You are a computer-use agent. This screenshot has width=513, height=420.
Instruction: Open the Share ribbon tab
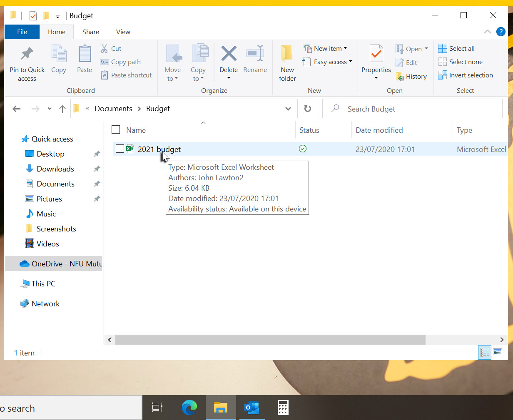point(90,32)
